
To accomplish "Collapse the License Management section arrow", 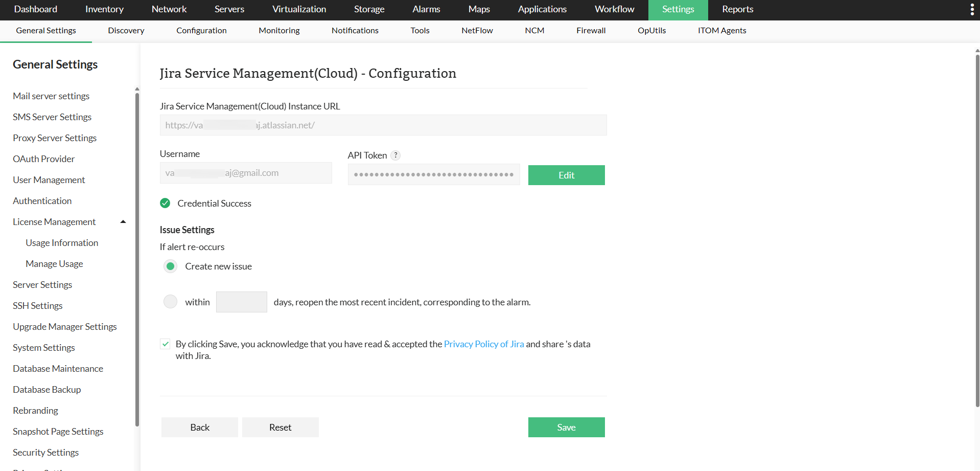I will [123, 221].
